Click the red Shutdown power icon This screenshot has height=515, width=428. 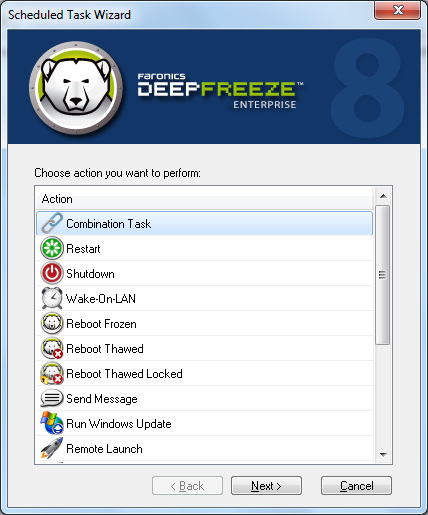(52, 273)
